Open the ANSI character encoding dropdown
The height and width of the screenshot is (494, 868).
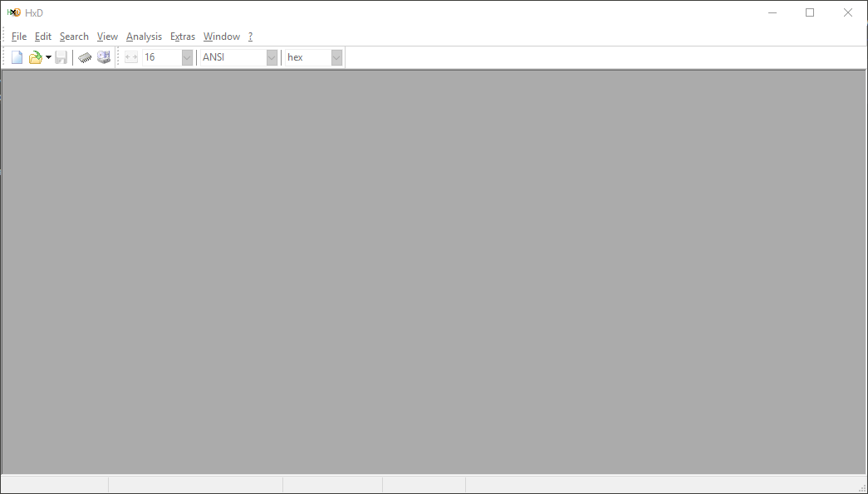coord(272,57)
